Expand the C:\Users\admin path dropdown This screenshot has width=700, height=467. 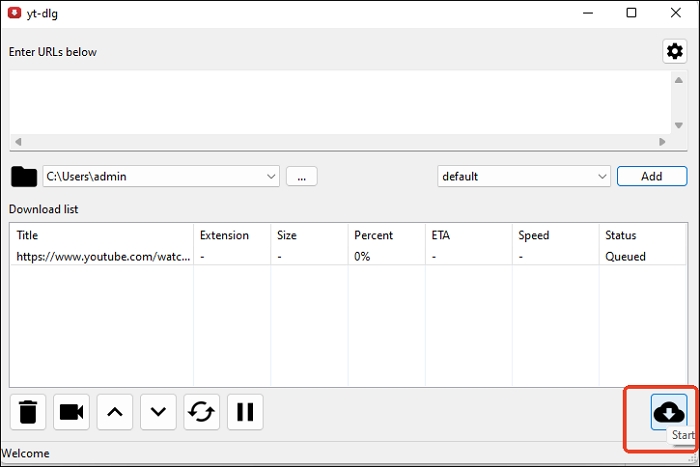pos(271,176)
